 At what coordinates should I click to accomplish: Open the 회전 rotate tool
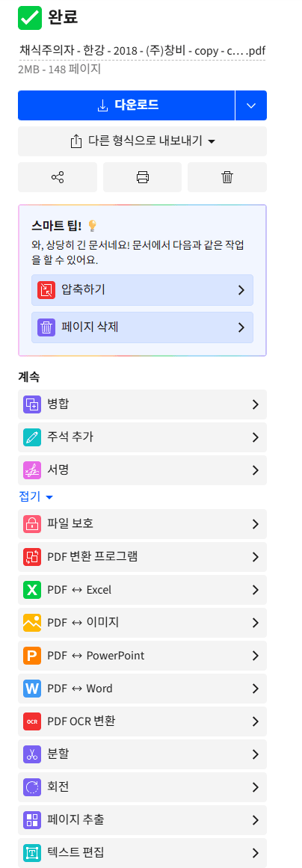click(142, 787)
